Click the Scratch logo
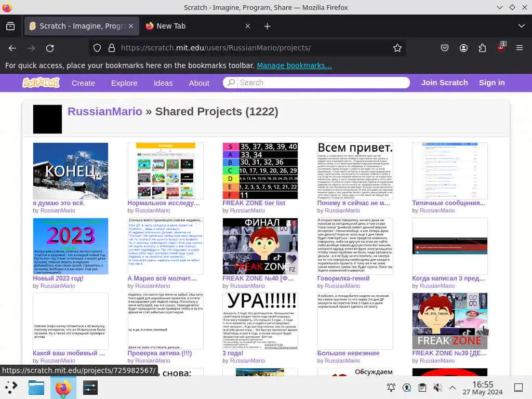 (x=41, y=83)
